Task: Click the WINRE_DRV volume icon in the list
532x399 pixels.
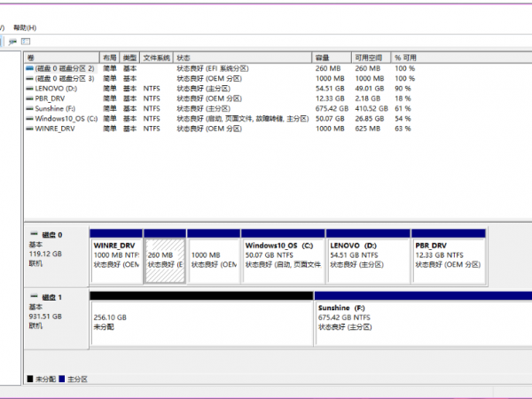Action: point(31,128)
